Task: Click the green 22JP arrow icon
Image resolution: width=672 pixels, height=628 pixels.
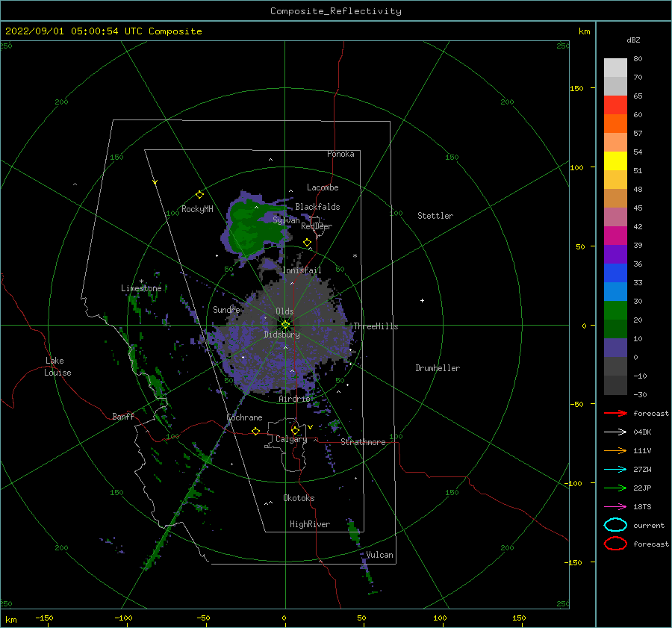Action: [615, 488]
